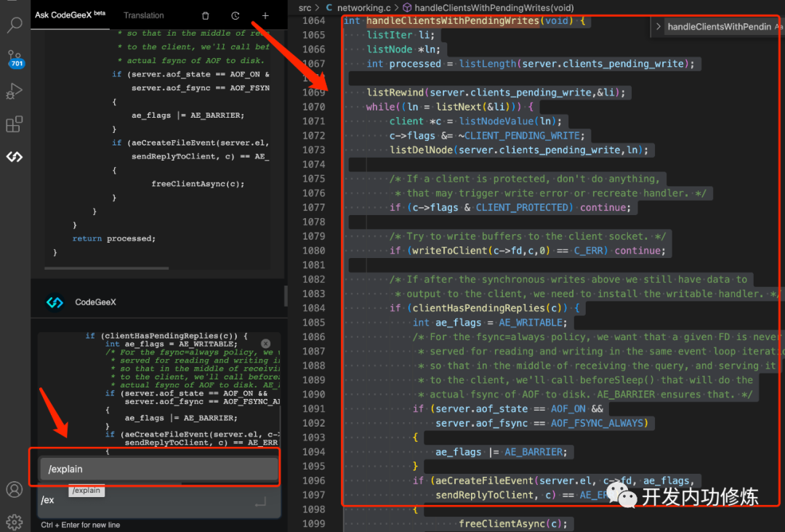Click the "Ctrl + Enter for new line" hint
This screenshot has height=532, width=785.
81,525
